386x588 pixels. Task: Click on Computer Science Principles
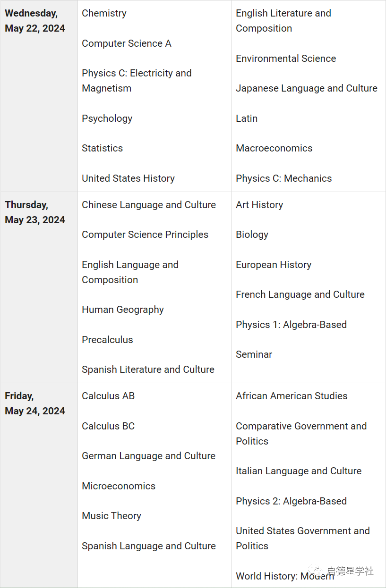(x=145, y=235)
